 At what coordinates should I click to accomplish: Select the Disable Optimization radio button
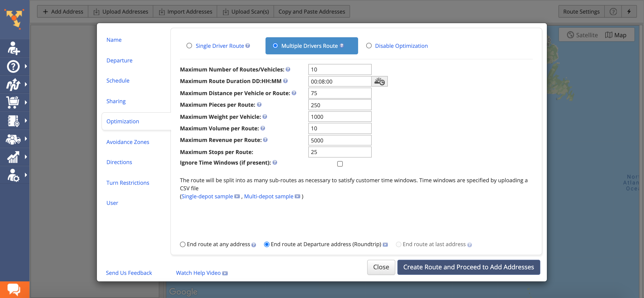click(369, 45)
